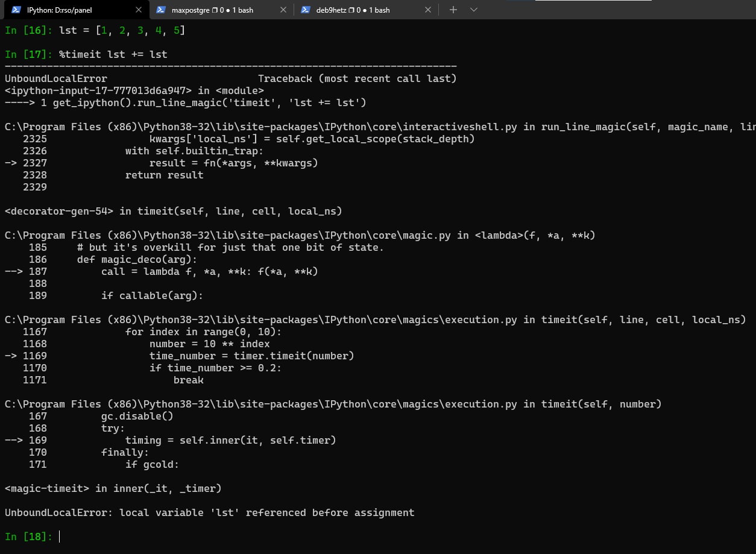Click the 'lst = [1, 2, 3, 4, 5]' line
The height and width of the screenshot is (554, 756).
(x=122, y=30)
